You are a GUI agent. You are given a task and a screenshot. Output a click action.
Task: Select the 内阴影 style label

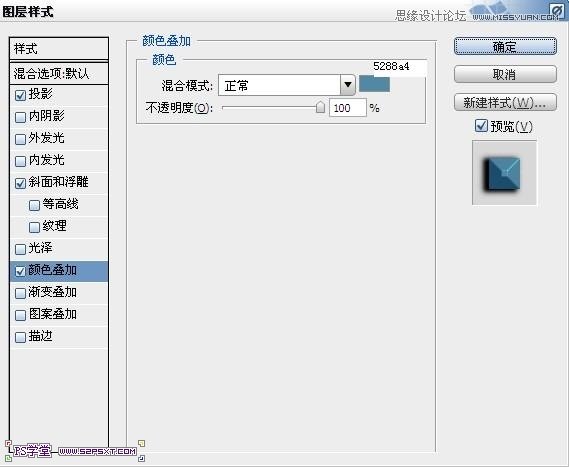click(x=47, y=116)
